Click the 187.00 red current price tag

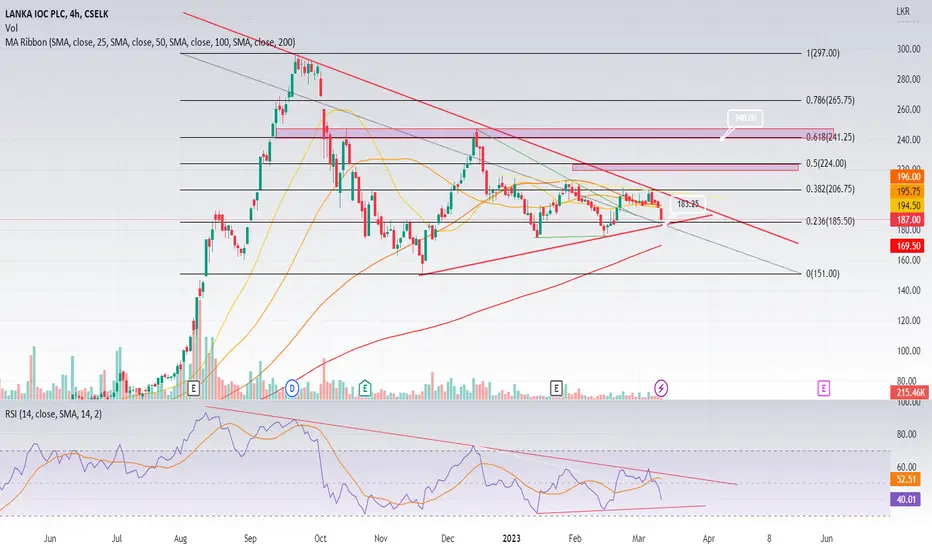click(906, 220)
